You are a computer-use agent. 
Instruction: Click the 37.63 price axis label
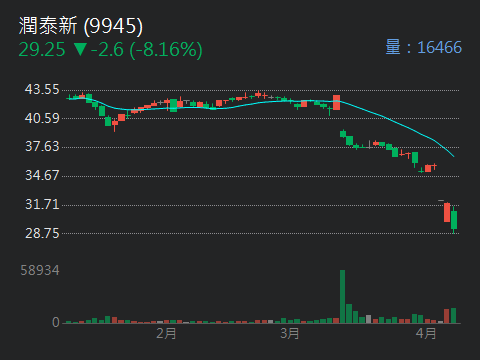(42, 147)
